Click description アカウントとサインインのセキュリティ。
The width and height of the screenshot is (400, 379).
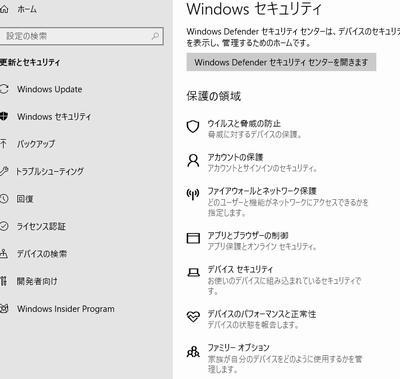[263, 168]
